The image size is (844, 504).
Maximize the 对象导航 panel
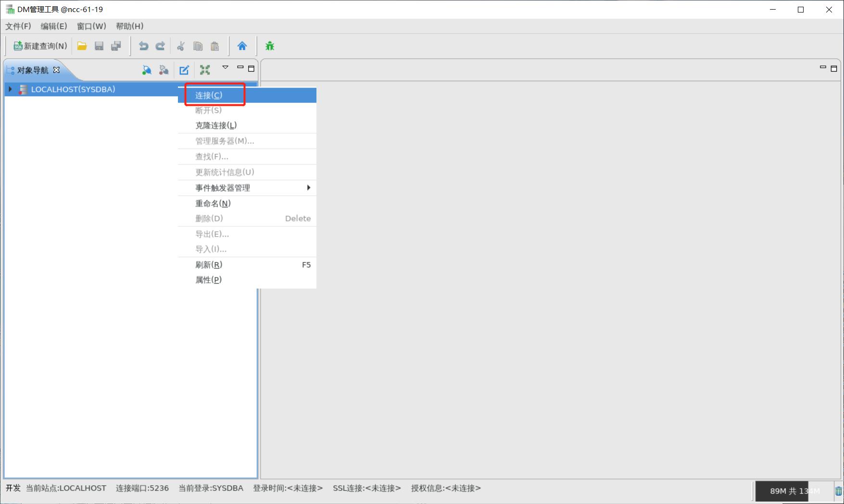[251, 69]
